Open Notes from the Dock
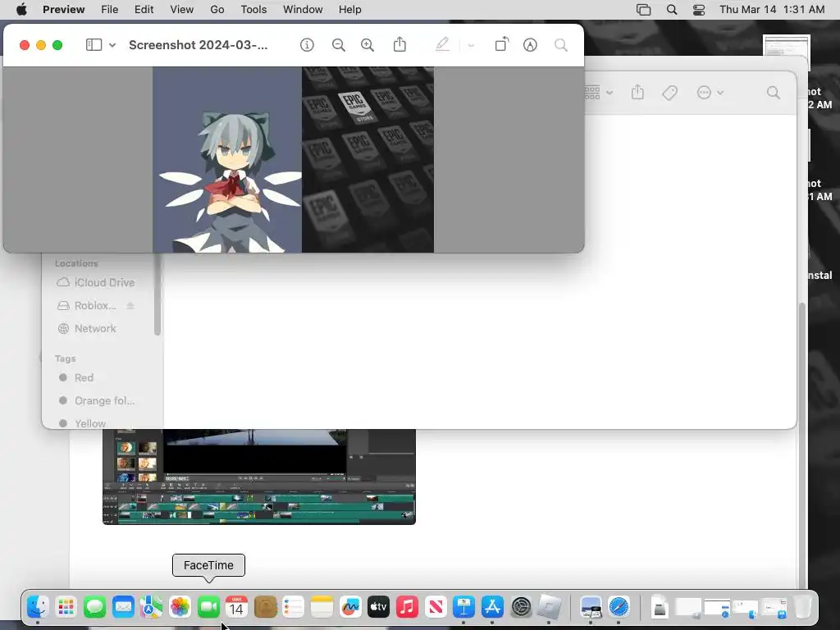The image size is (840, 630). (322, 607)
